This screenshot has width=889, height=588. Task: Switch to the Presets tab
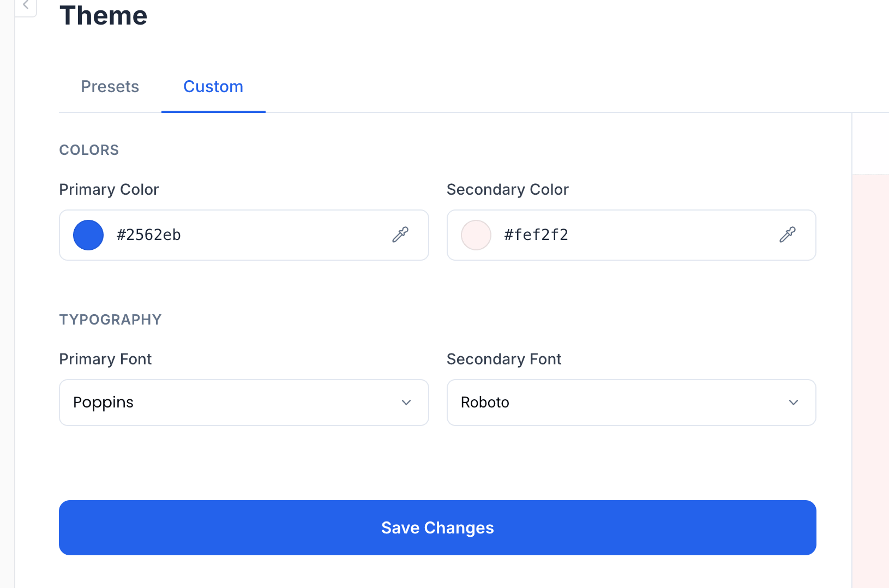click(x=110, y=86)
